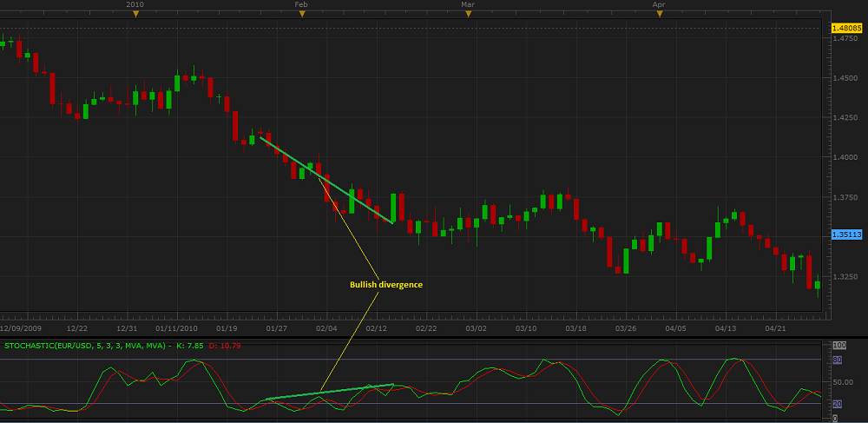Image resolution: width=868 pixels, height=423 pixels.
Task: Click the 20 oversold level label
Action: tap(838, 404)
